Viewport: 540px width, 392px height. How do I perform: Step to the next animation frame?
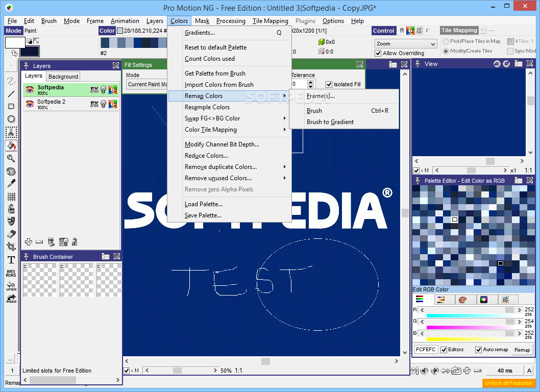[x=435, y=371]
